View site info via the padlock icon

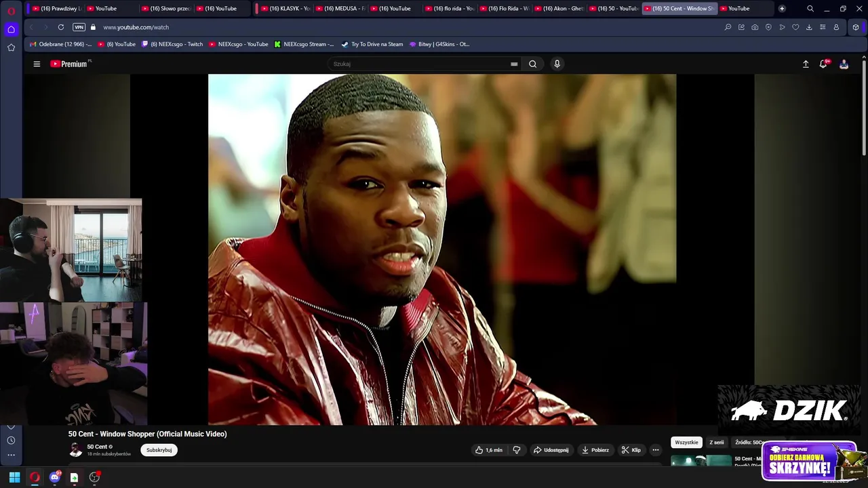click(x=94, y=27)
